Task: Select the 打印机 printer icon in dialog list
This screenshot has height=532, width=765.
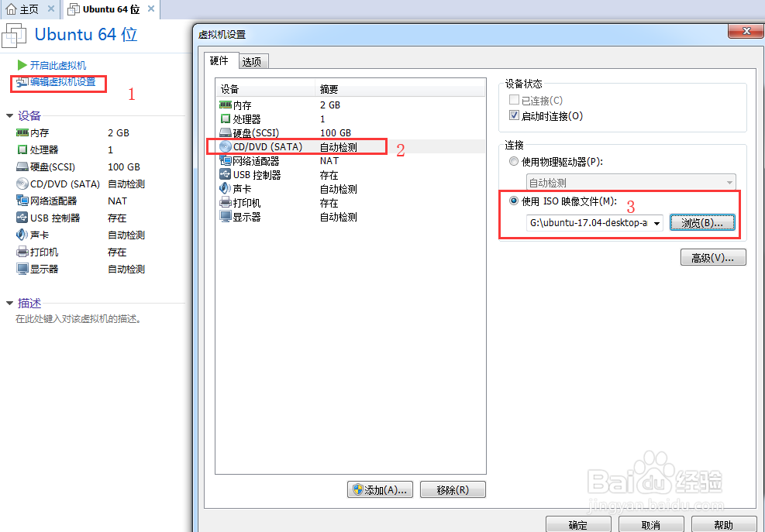Action: [x=226, y=203]
